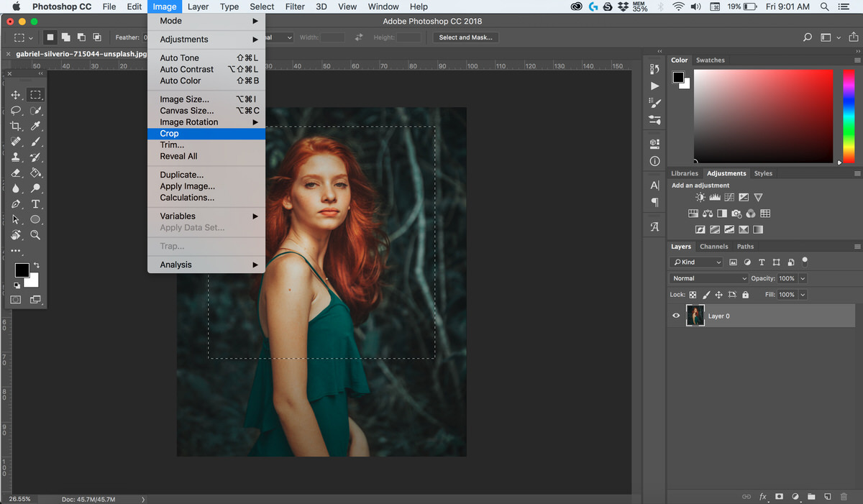Toggle visibility of Layer 0

(676, 316)
